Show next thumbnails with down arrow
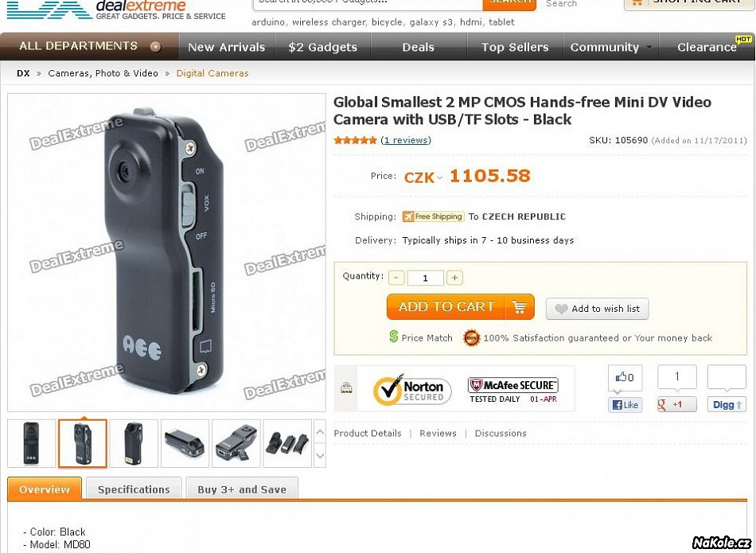The height and width of the screenshot is (553, 756). pos(320,456)
